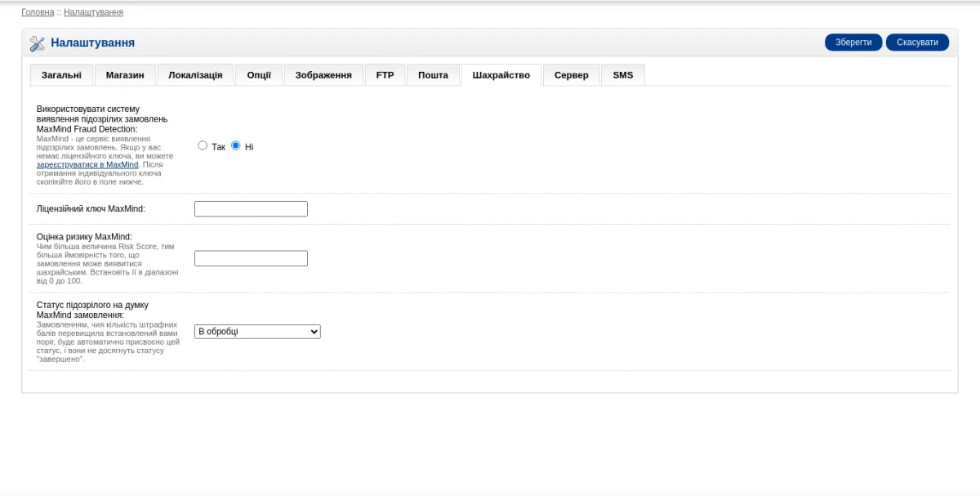Click the Оцінка ризику MaxMind label text

click(x=84, y=237)
